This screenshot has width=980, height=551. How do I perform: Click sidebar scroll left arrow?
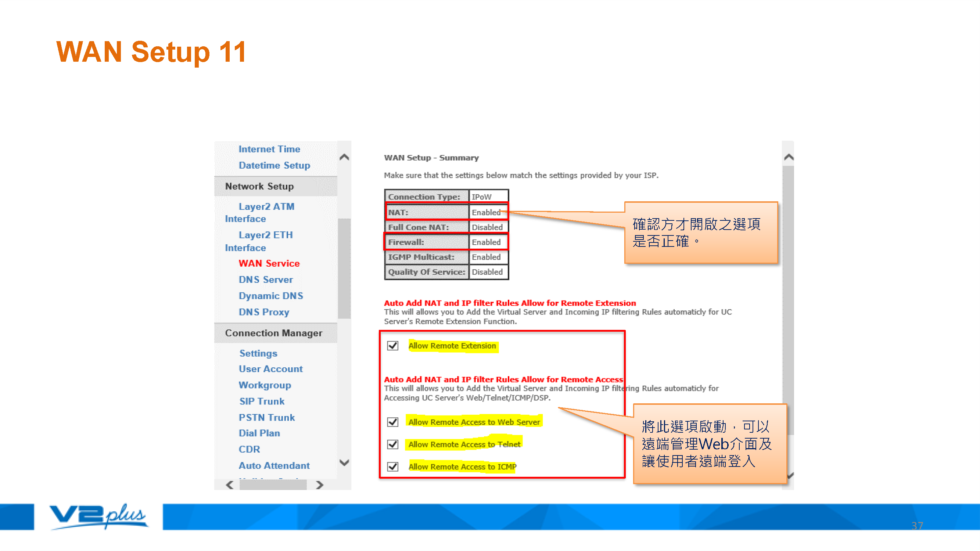pos(229,485)
